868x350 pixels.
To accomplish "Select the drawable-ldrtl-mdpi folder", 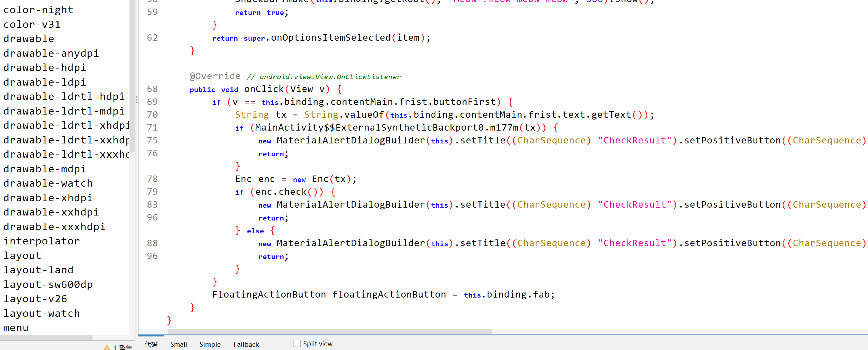I will [64, 111].
